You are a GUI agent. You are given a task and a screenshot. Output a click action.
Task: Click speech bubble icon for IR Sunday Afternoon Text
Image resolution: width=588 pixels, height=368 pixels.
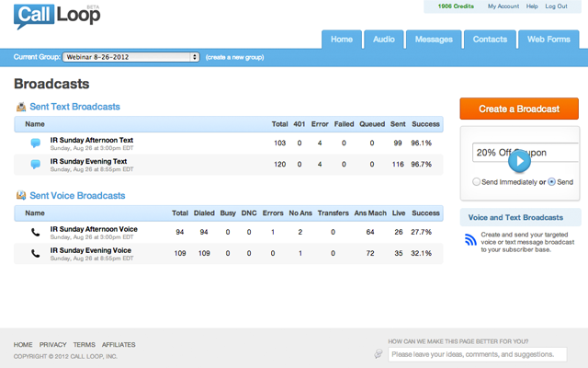click(x=36, y=144)
